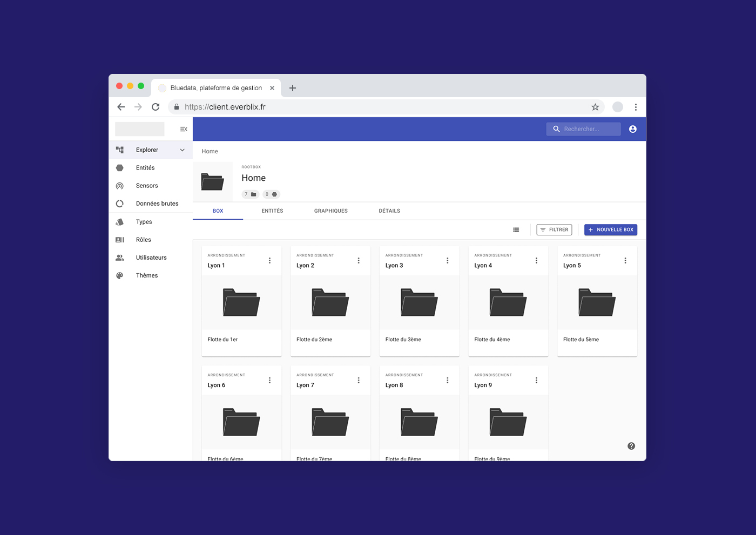Open the help question mark icon
The height and width of the screenshot is (535, 756).
pyautogui.click(x=631, y=446)
